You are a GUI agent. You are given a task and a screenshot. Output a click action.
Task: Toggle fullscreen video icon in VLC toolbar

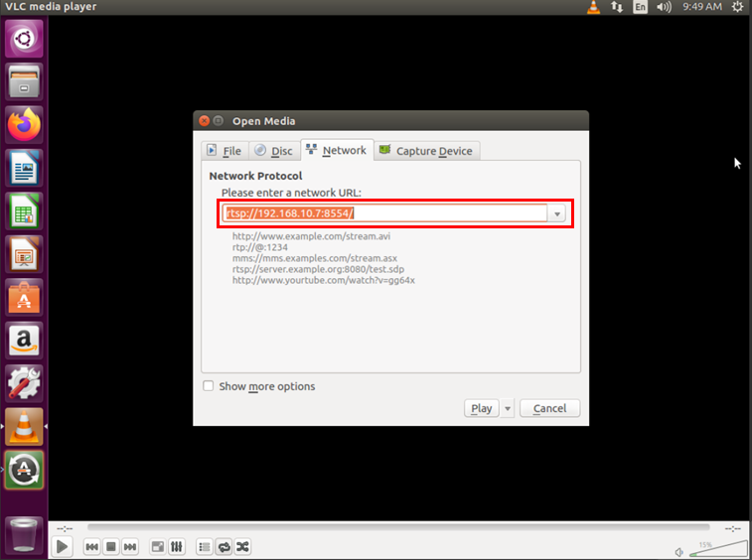click(x=157, y=546)
